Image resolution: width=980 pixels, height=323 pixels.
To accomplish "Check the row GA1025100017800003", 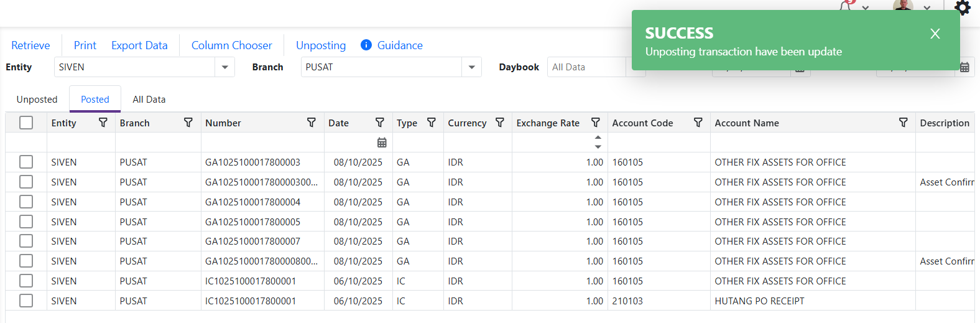I will point(26,162).
